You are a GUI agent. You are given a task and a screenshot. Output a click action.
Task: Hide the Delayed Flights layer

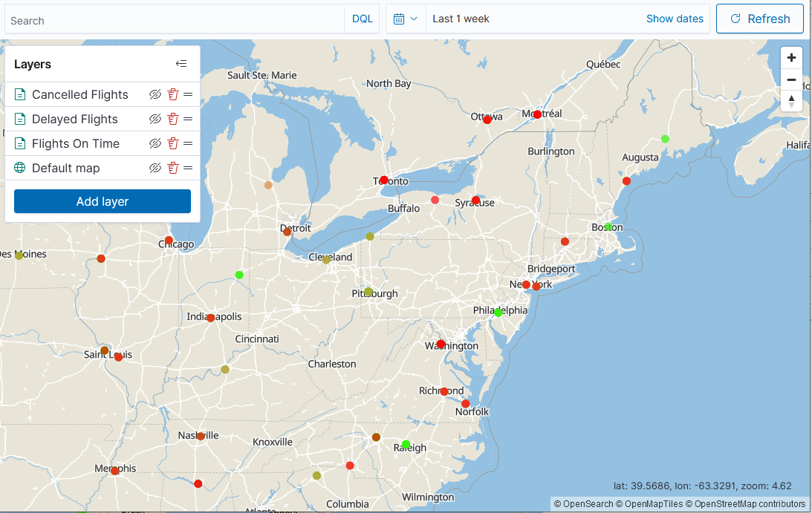[x=155, y=119]
